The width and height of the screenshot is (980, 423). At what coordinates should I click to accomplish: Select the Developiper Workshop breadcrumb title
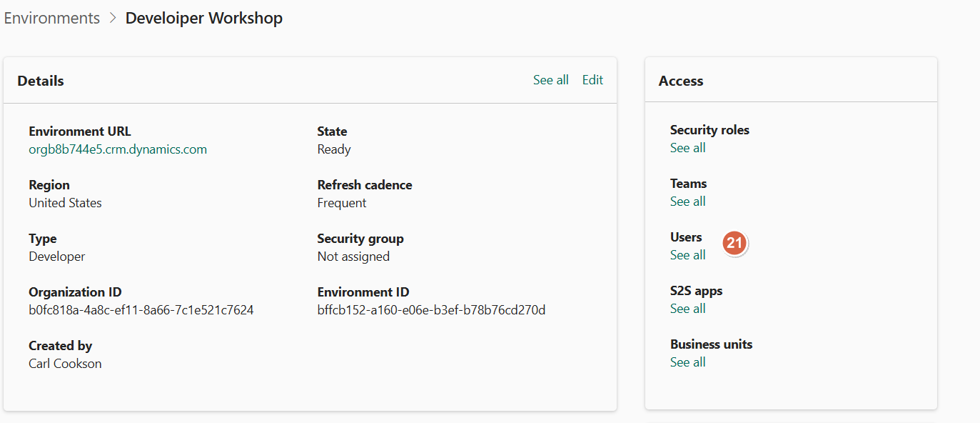coord(204,18)
